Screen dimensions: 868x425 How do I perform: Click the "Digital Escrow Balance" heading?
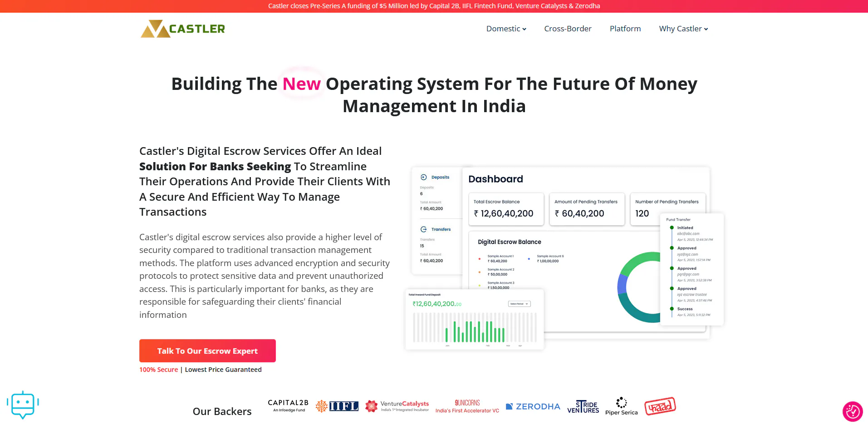(510, 242)
